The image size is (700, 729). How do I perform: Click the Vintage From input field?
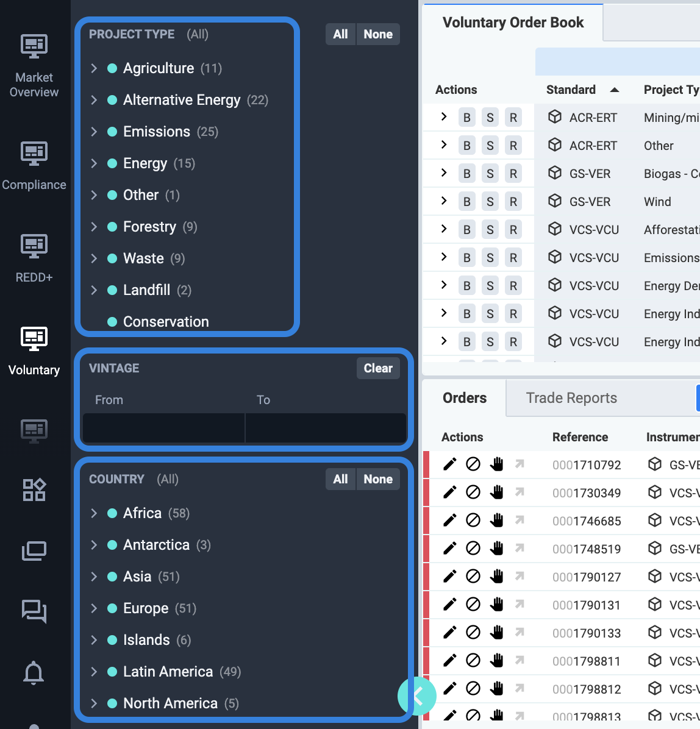tap(163, 428)
